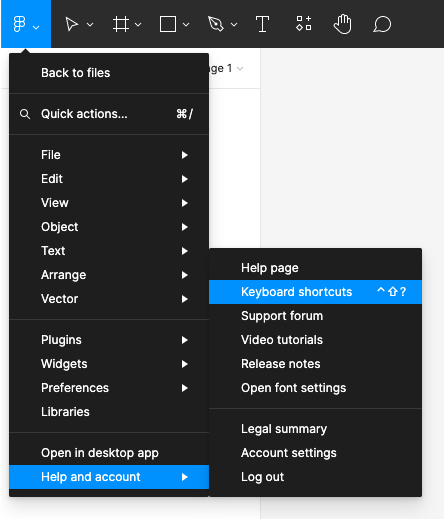Open Frame tool dropdown chevron
Screen dimensions: 444x519
point(138,24)
